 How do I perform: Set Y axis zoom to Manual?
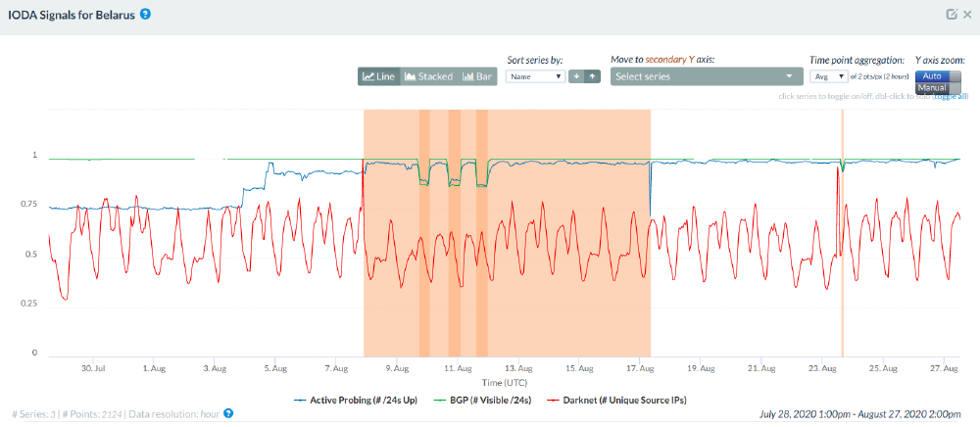(932, 88)
